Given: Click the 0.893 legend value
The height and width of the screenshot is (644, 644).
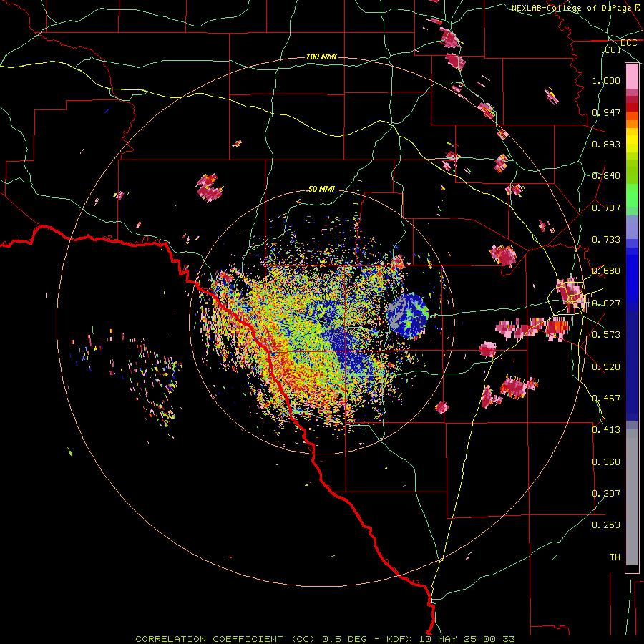Looking at the screenshot, I should (606, 144).
